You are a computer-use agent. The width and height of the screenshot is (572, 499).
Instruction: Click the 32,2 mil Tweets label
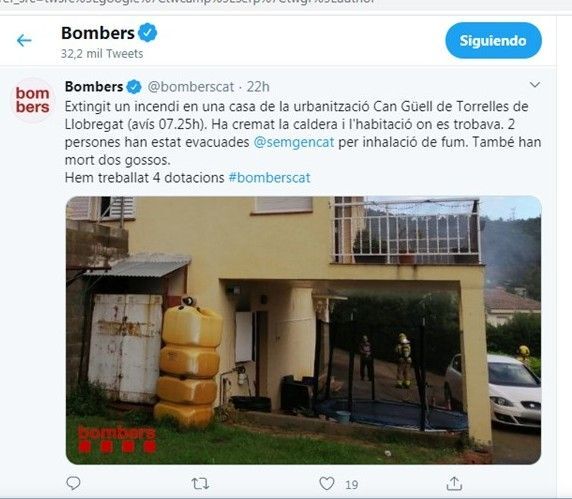point(102,54)
